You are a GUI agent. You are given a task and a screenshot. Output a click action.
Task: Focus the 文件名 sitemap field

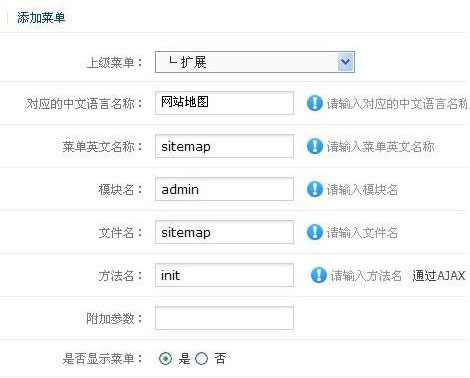[224, 232]
